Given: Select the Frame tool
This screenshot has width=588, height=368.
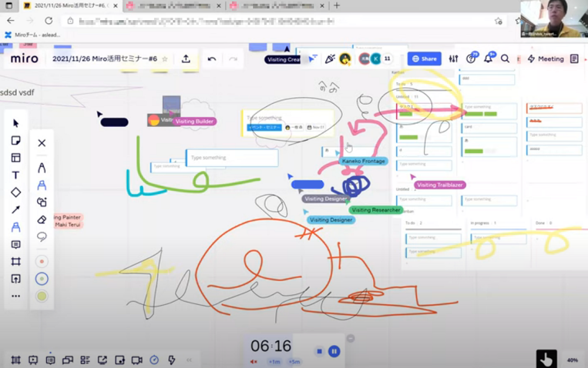Looking at the screenshot, I should pyautogui.click(x=16, y=261).
